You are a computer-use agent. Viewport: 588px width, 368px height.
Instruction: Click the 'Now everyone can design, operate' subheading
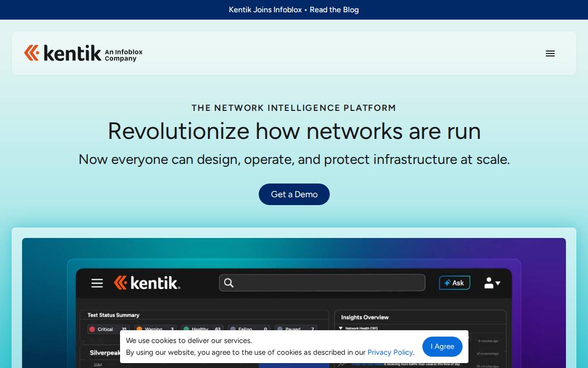tap(294, 159)
